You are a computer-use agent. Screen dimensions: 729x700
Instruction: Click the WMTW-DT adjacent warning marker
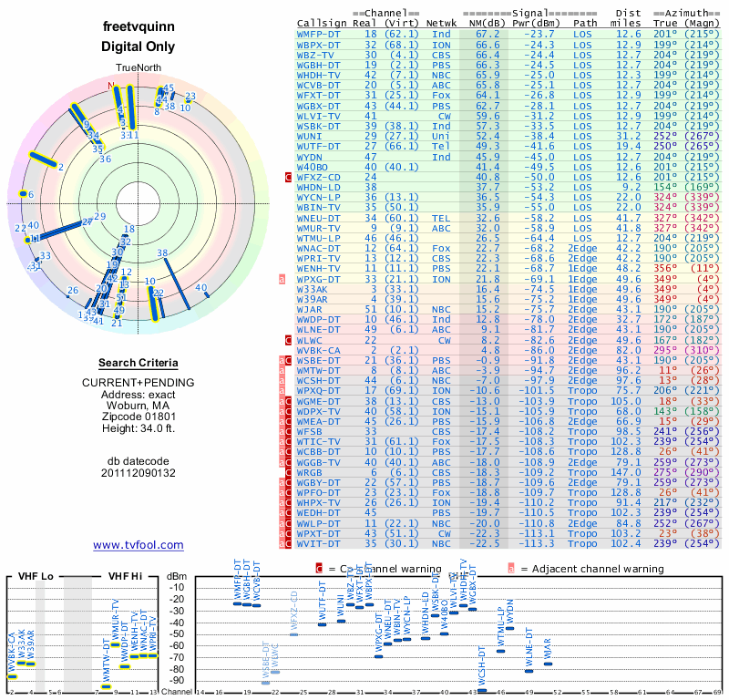282,371
